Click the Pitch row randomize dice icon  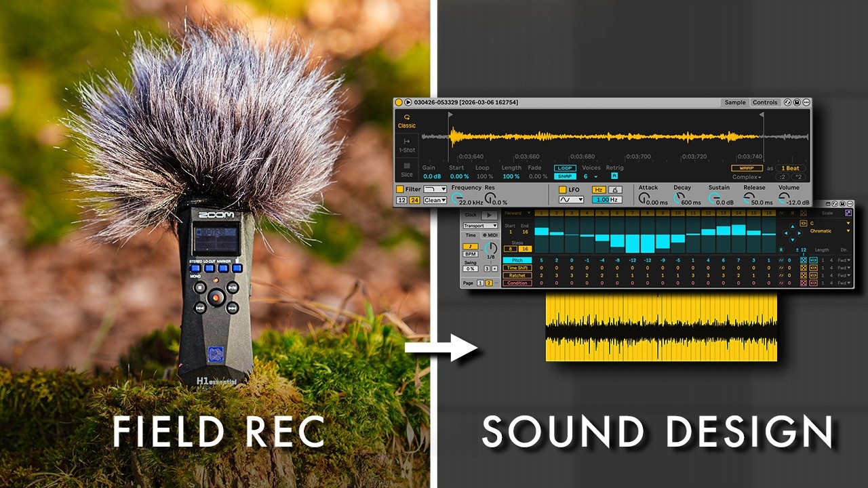point(804,260)
